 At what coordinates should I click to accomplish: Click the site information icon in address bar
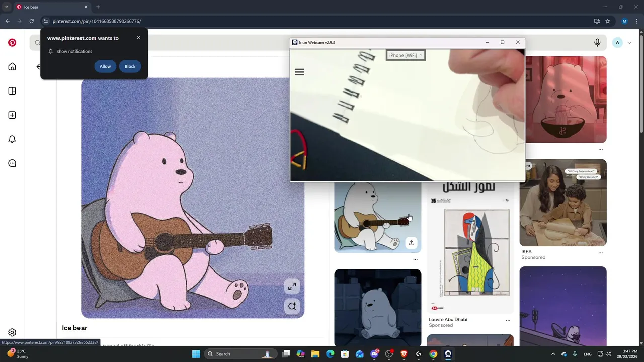tap(46, 21)
